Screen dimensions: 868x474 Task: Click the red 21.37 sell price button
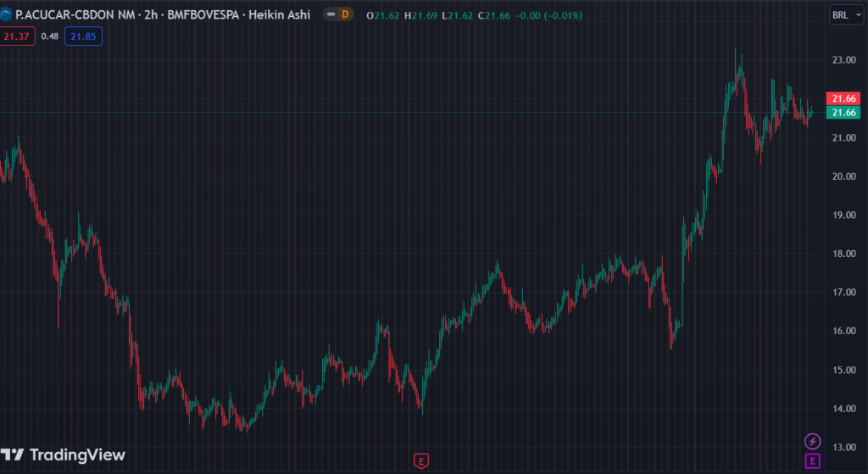17,36
